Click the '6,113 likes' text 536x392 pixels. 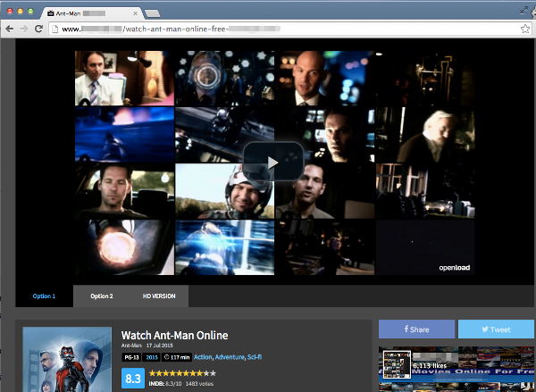pyautogui.click(x=430, y=366)
